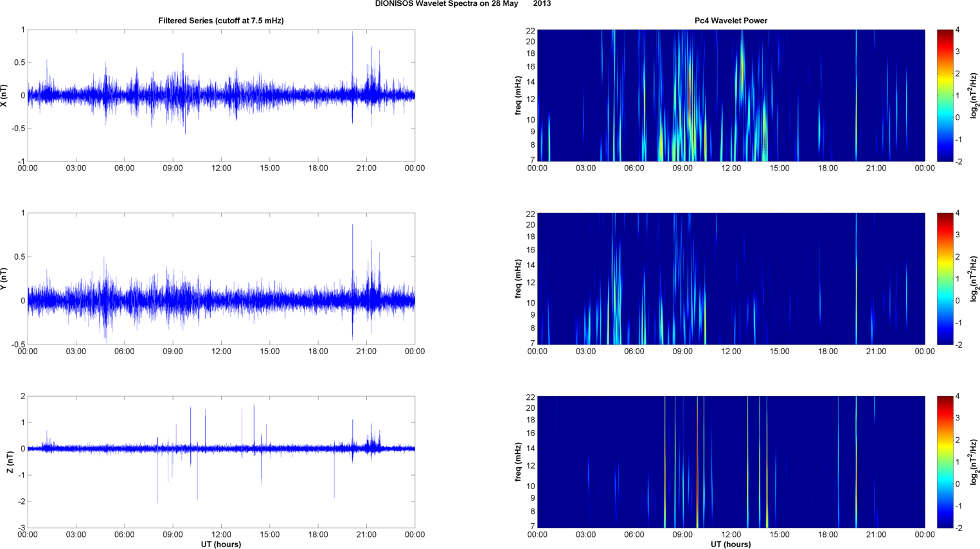Viewport: 980px width, 549px height.
Task: Pick the colorbar beside the middle wavelet spectrogram
Action: point(945,278)
